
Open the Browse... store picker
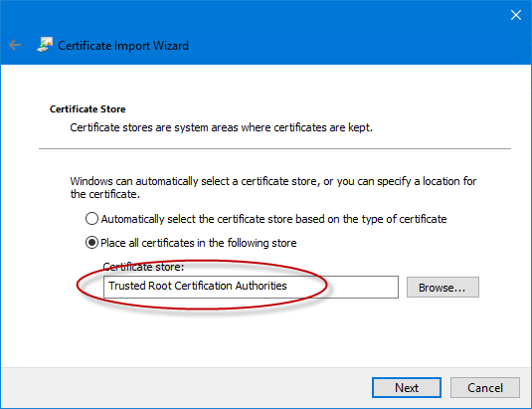tap(443, 288)
